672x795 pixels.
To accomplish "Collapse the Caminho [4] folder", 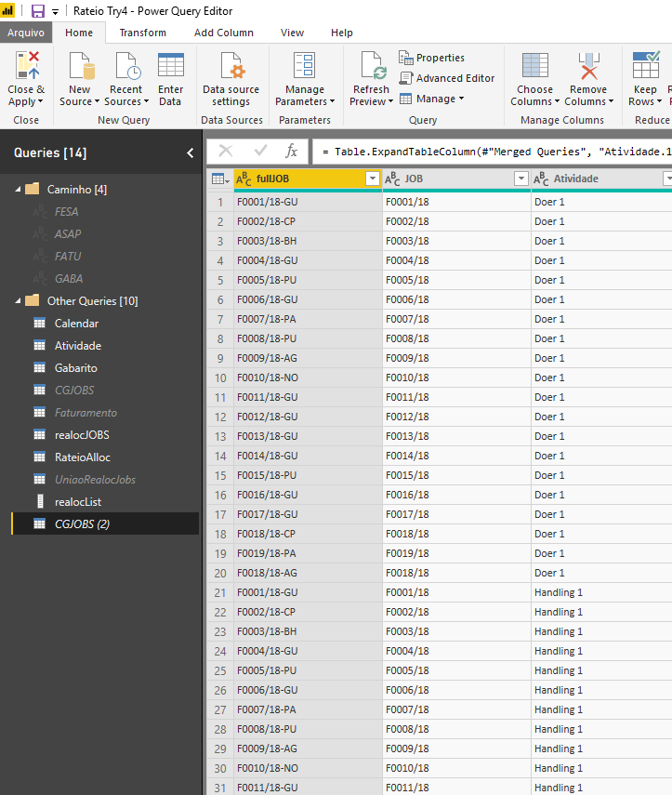I will click(x=19, y=189).
